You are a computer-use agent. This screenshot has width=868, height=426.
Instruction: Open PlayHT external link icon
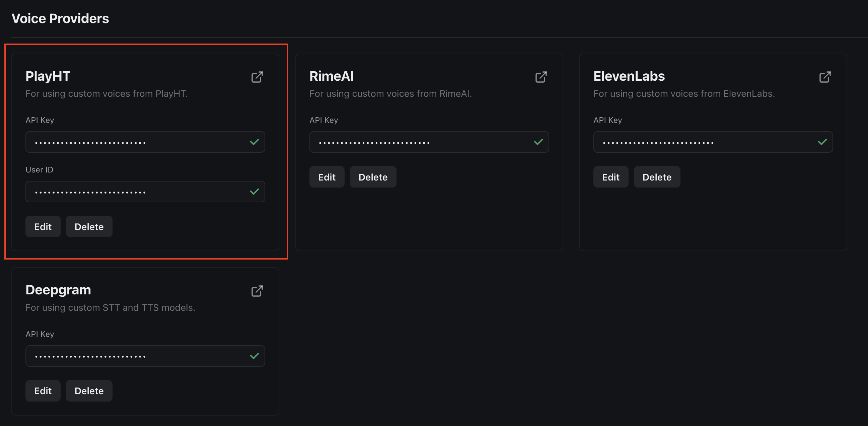point(257,77)
